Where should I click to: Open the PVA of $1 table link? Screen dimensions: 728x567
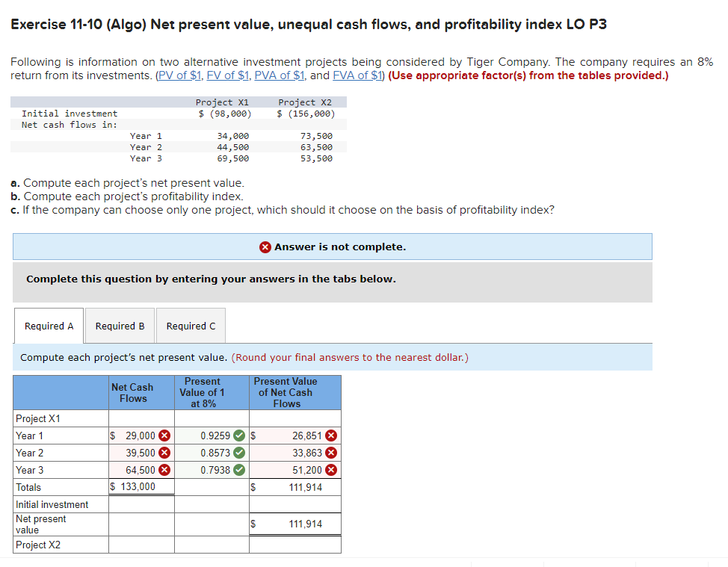pos(280,75)
